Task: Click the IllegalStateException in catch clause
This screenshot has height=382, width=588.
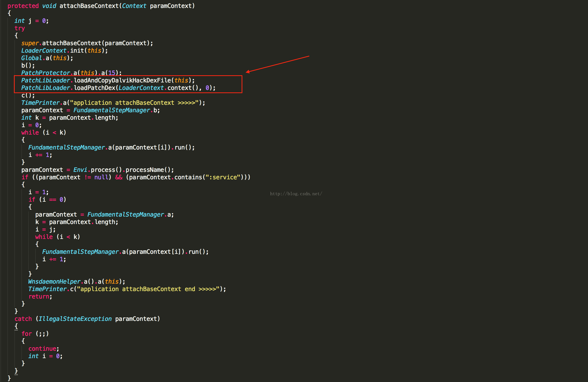Action: 75,319
